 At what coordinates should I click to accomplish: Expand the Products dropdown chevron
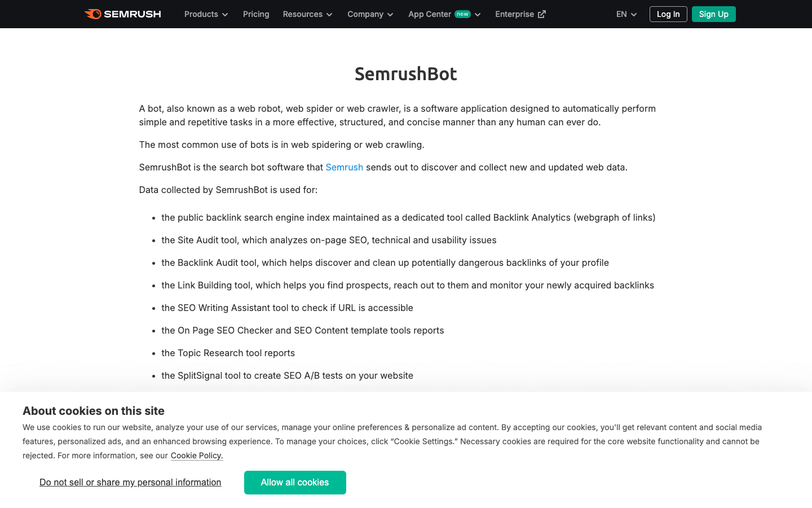coord(225,15)
